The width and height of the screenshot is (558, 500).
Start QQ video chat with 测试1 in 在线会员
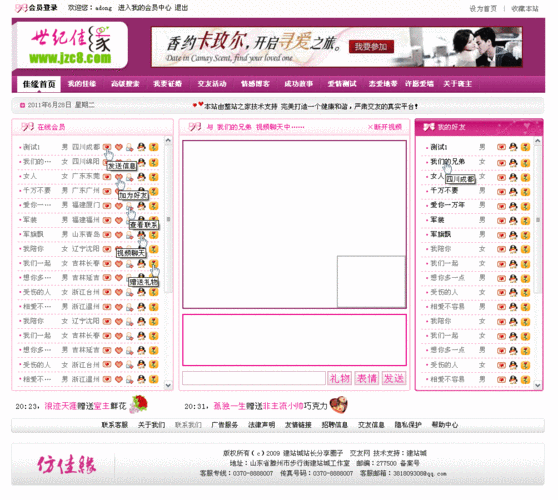coord(142,147)
